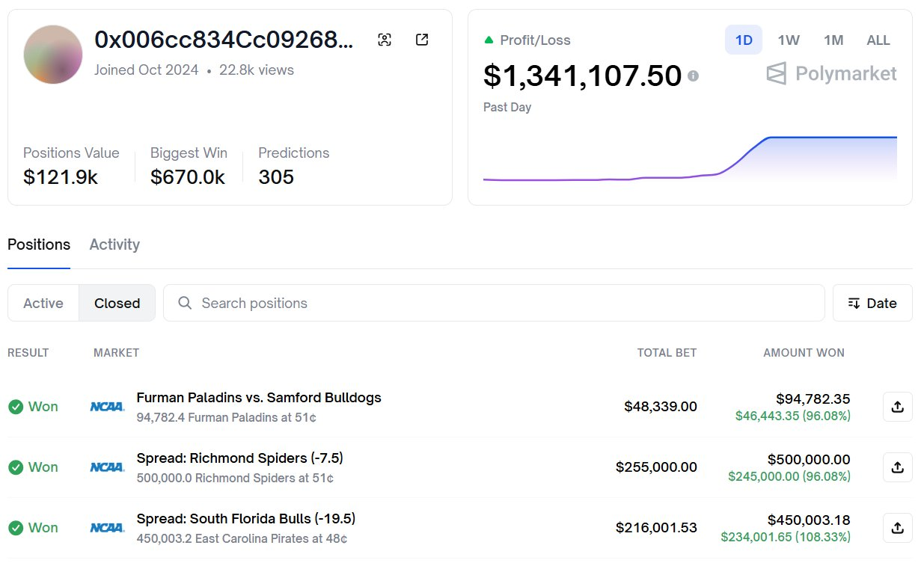Select the Positions tab
924x566 pixels.
coord(39,244)
